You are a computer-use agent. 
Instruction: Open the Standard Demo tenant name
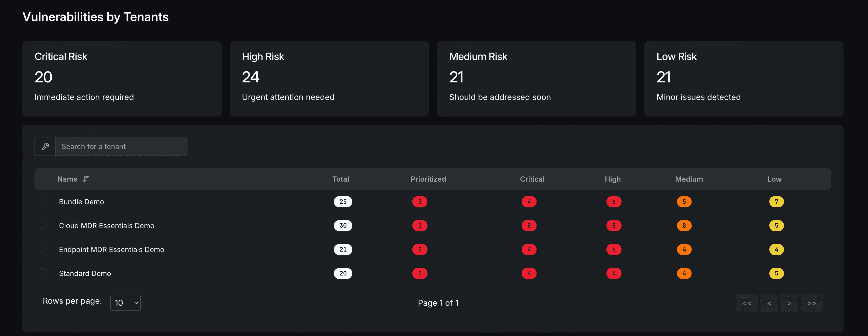click(85, 273)
